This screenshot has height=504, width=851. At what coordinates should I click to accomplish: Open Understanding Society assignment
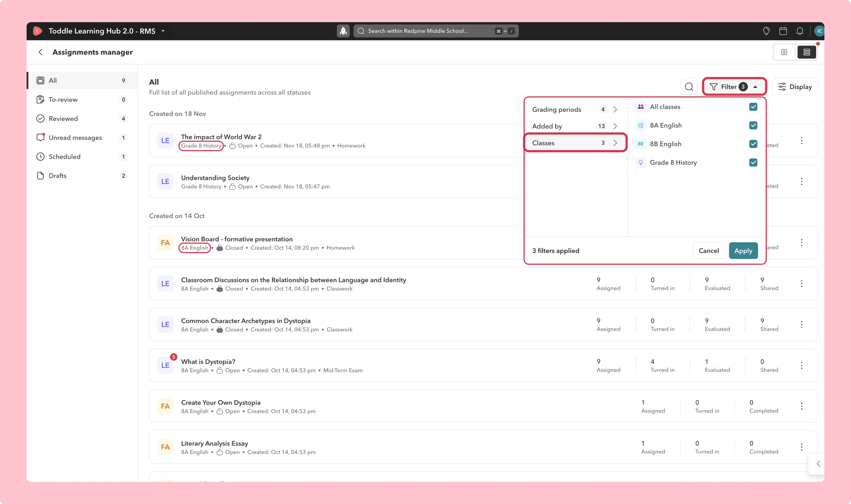(215, 178)
